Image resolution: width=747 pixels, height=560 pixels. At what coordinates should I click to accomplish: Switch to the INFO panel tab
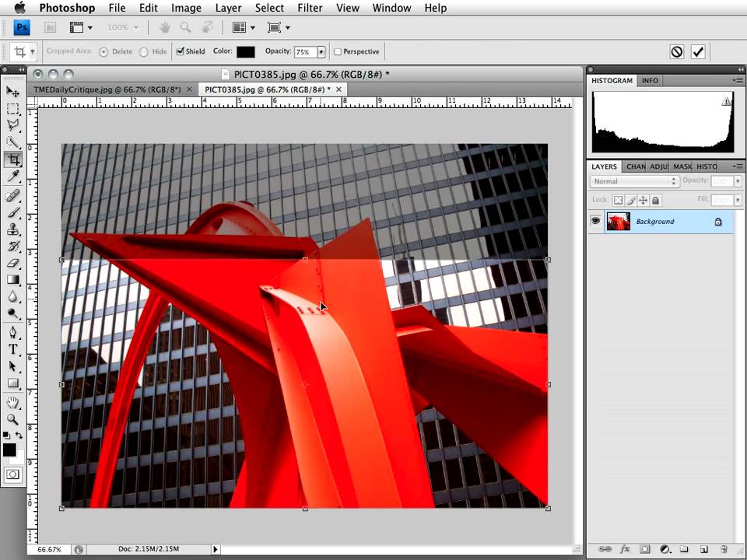[x=649, y=80]
